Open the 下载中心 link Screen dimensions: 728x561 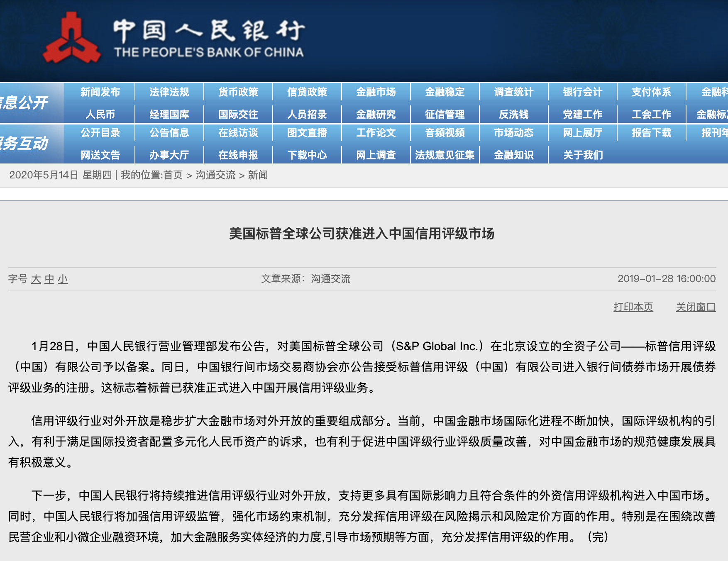pyautogui.click(x=307, y=155)
